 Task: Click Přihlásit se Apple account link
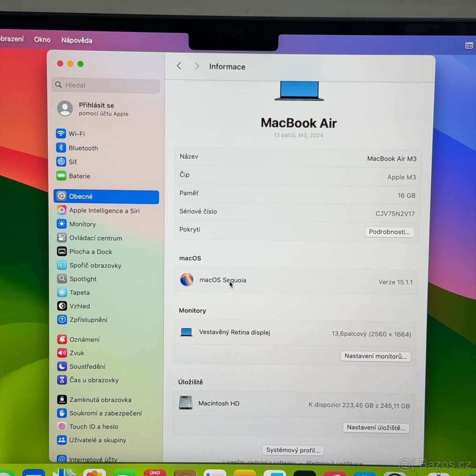tap(104, 109)
